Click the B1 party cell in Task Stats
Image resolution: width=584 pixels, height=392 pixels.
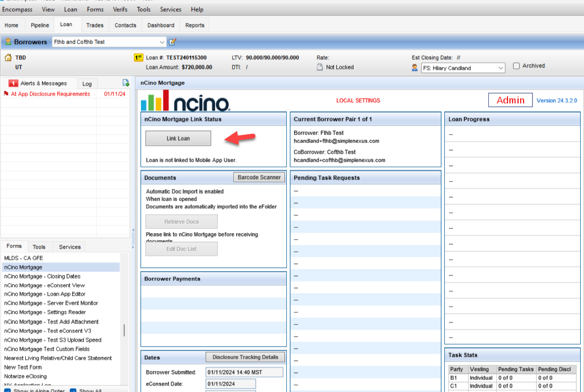tap(459, 378)
